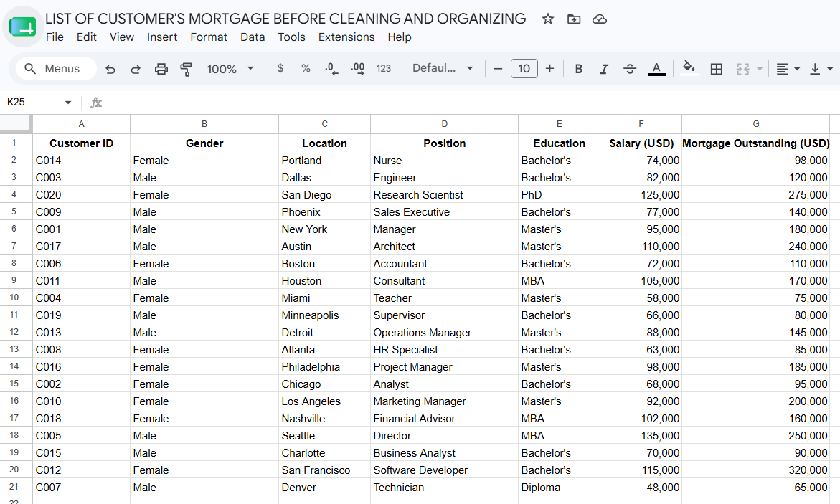The width and height of the screenshot is (840, 504).
Task: Open the Tools menu
Action: point(291,37)
